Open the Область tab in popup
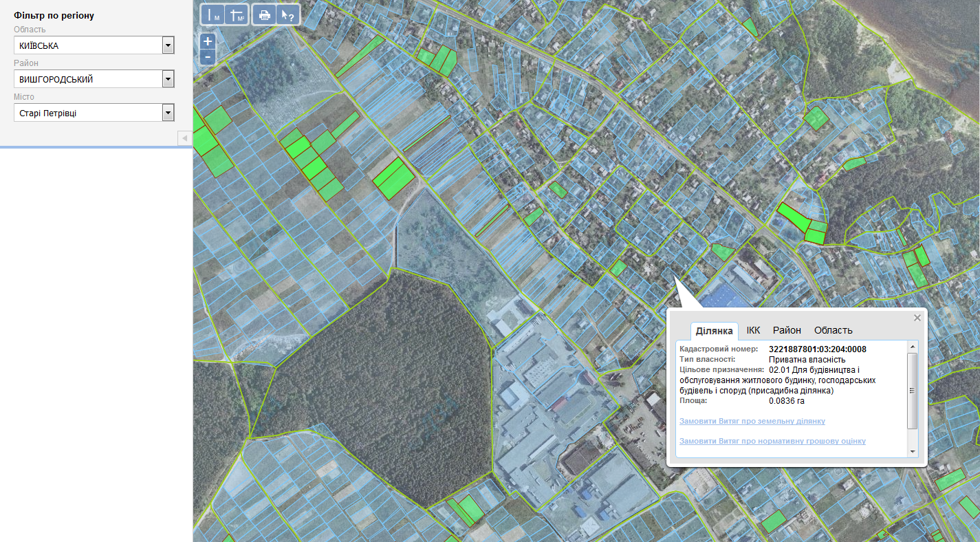 (833, 330)
